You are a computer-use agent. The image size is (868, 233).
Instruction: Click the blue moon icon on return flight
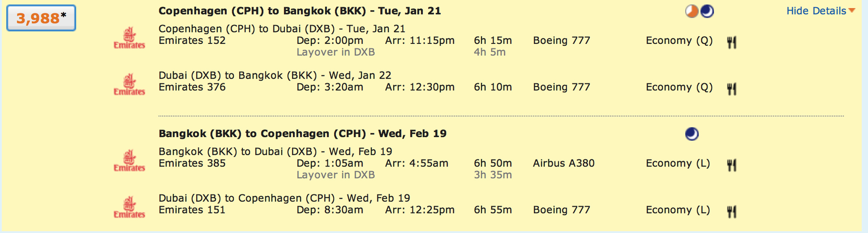tap(692, 134)
